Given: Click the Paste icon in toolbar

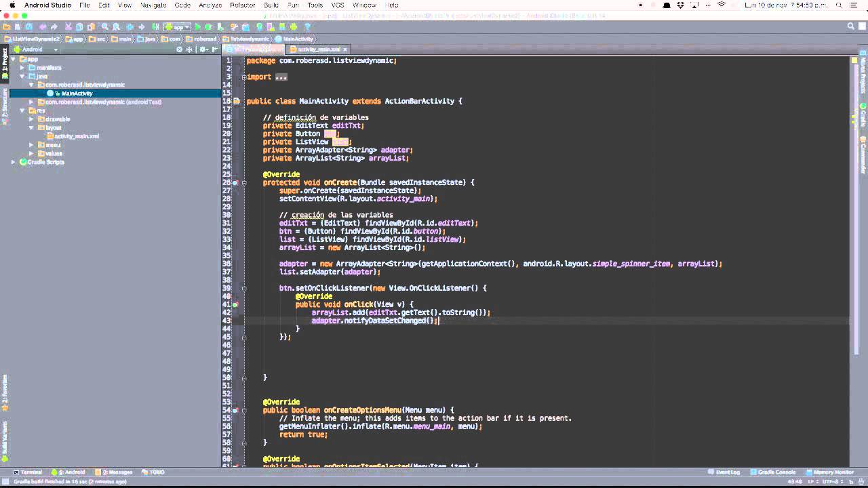Looking at the screenshot, I should click(91, 27).
